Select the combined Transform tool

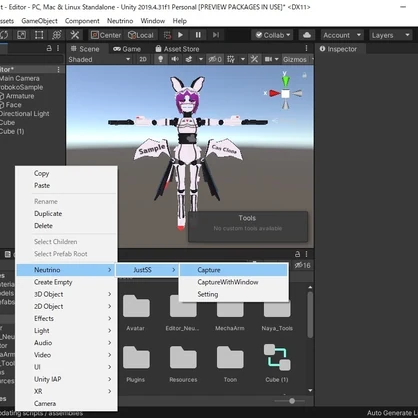coord(57,35)
